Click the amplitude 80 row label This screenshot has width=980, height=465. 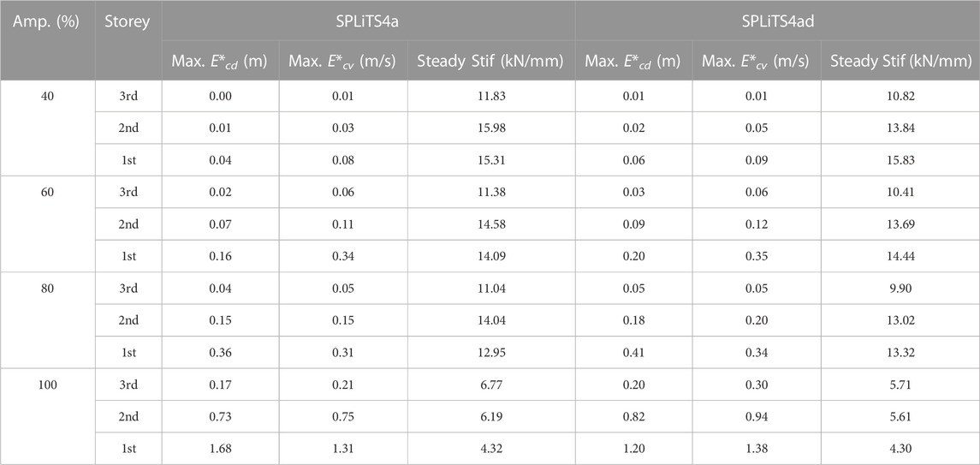pyautogui.click(x=47, y=288)
